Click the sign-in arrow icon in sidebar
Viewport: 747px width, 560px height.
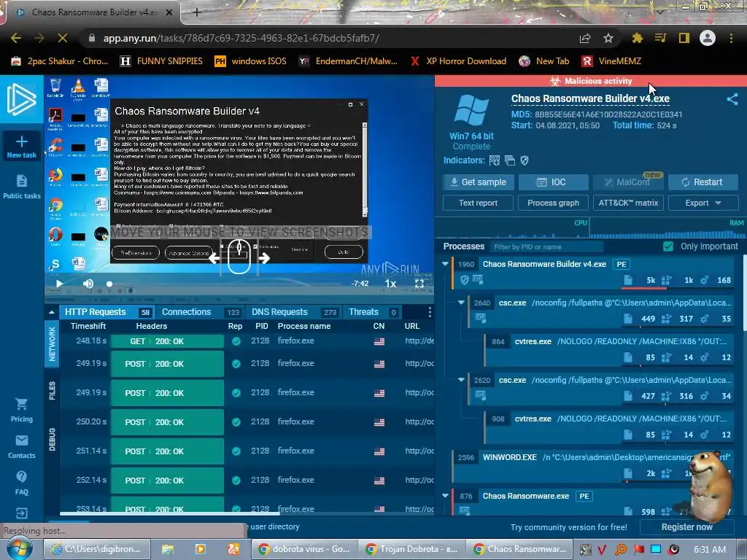coord(21,513)
